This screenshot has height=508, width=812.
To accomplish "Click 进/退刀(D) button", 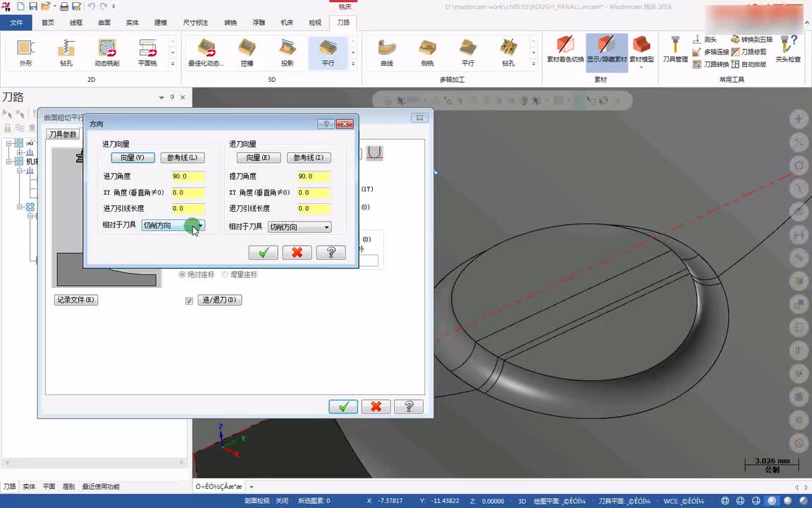I will click(x=220, y=300).
